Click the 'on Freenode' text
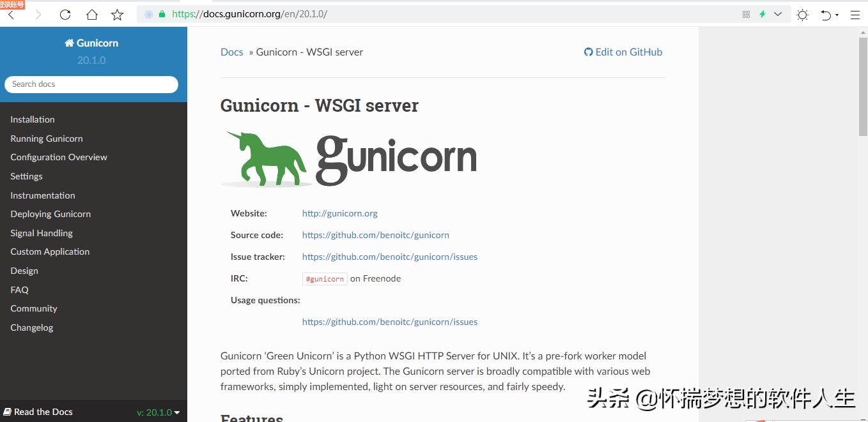868x422 pixels. point(376,279)
